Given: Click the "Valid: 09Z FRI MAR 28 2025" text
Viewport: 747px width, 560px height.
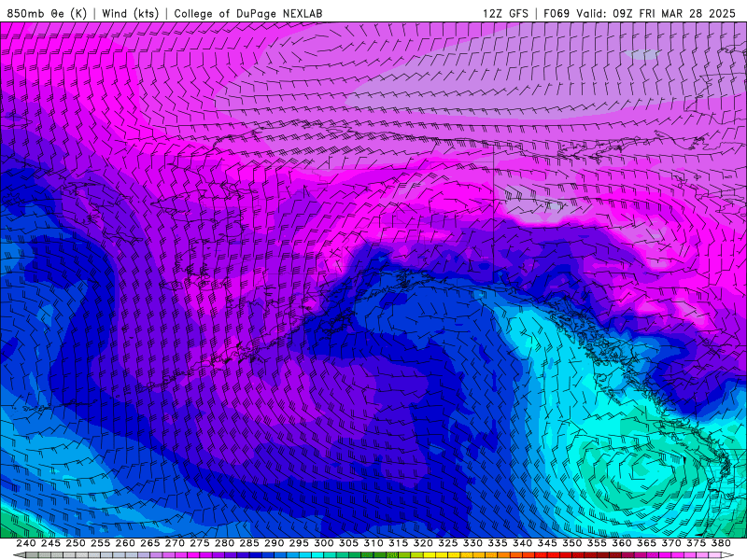Looking at the screenshot, I should coord(656,13).
